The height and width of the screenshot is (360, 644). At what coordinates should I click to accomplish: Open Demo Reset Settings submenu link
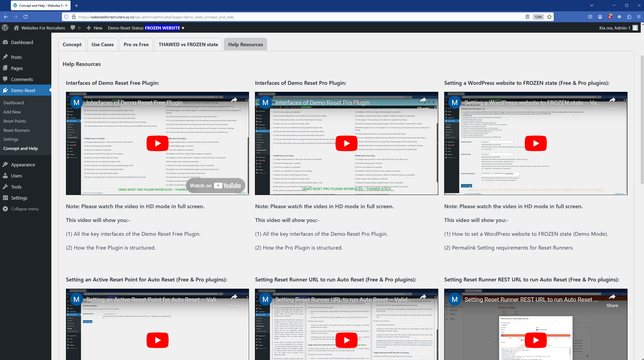click(x=11, y=139)
